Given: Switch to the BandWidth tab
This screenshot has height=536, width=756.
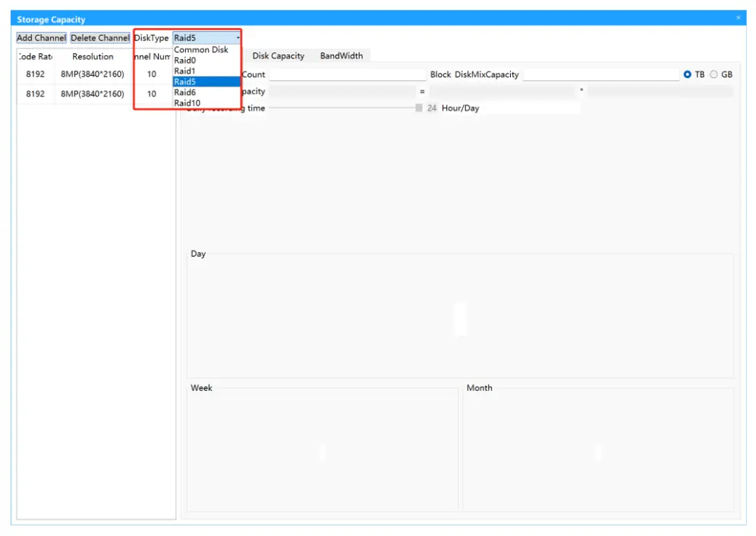Looking at the screenshot, I should tap(342, 56).
